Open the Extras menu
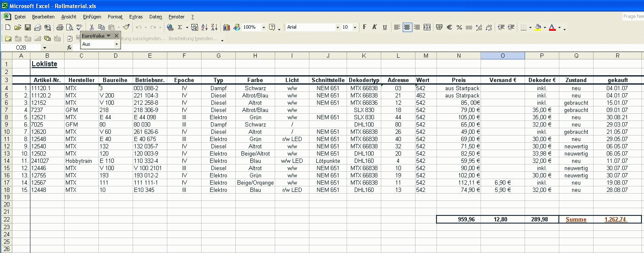Image resolution: width=644 pixels, height=253 pixels. pos(136,17)
